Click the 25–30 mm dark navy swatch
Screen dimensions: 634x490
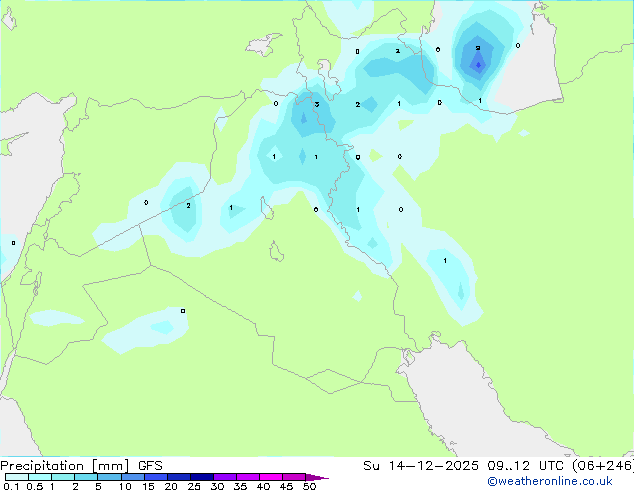coord(202,477)
